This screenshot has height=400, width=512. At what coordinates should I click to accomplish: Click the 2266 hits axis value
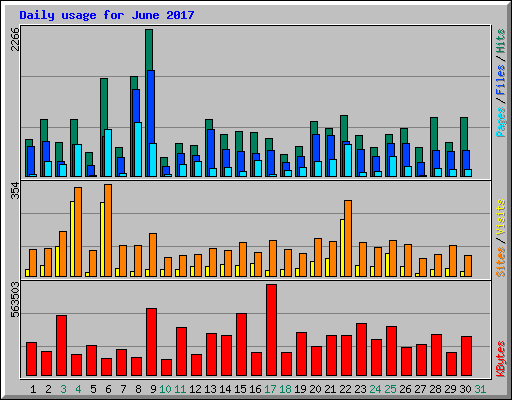coord(15,39)
